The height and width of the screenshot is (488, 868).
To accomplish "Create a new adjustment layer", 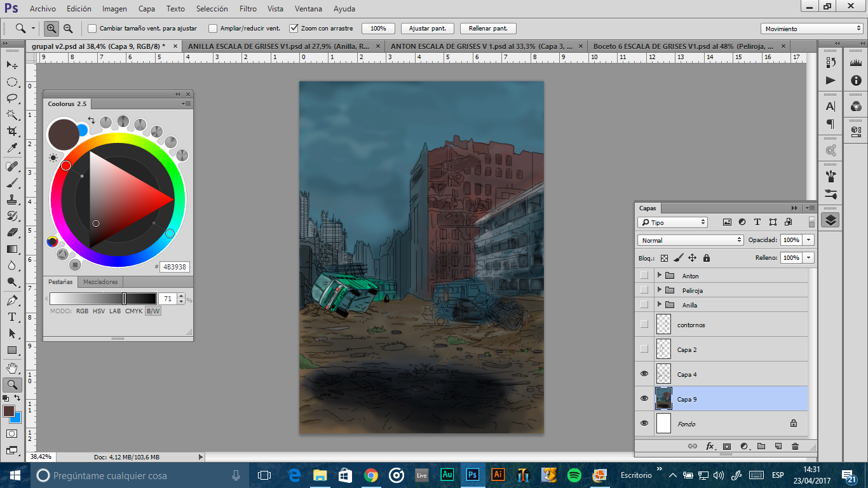I will point(744,447).
